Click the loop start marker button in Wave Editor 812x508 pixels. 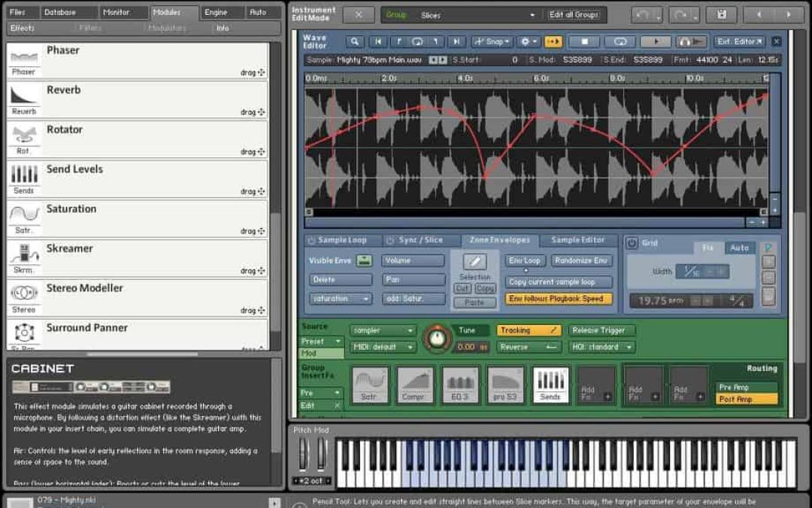(x=398, y=41)
